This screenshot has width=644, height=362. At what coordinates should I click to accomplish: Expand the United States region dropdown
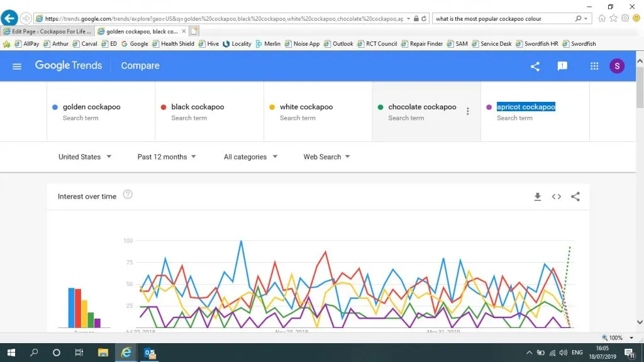coord(85,157)
